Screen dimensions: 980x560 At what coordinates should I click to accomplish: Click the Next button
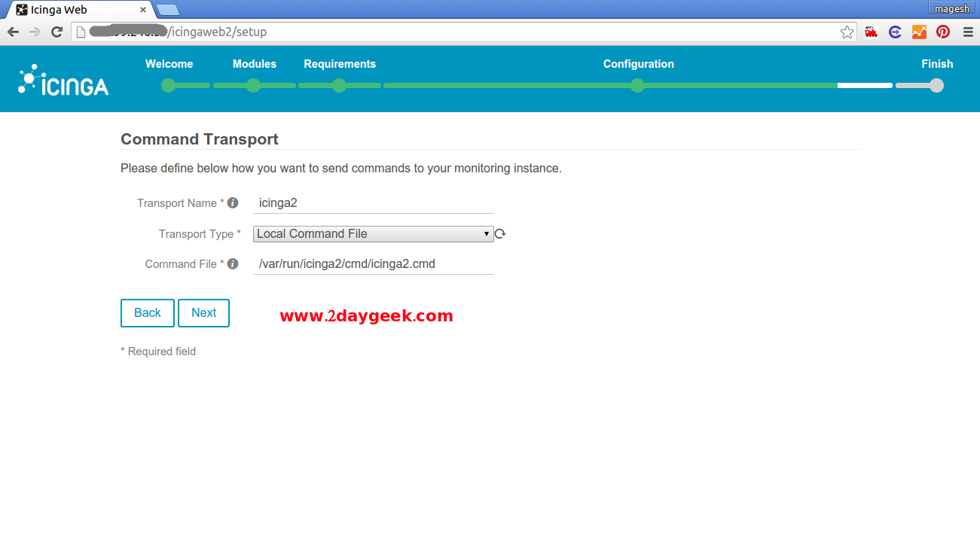click(x=203, y=313)
